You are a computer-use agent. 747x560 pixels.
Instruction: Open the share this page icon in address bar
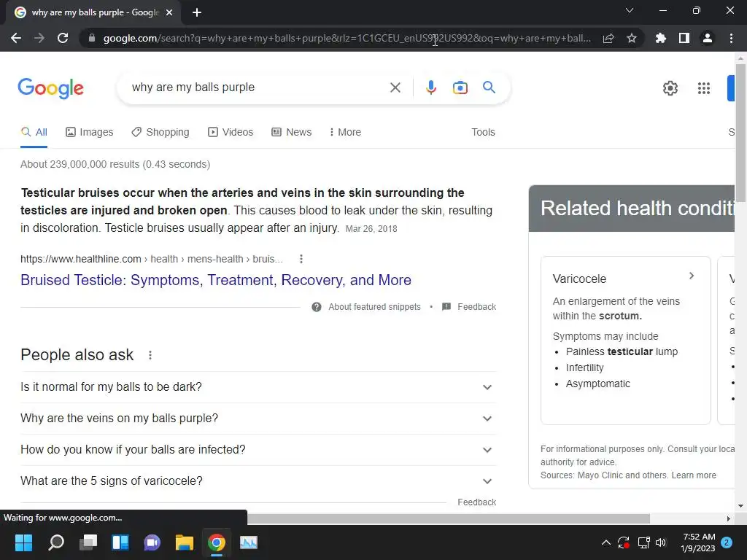pos(608,38)
